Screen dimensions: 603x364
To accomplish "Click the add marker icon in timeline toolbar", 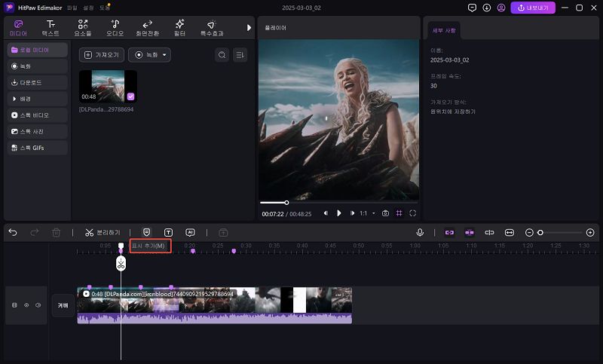I will 146,233.
